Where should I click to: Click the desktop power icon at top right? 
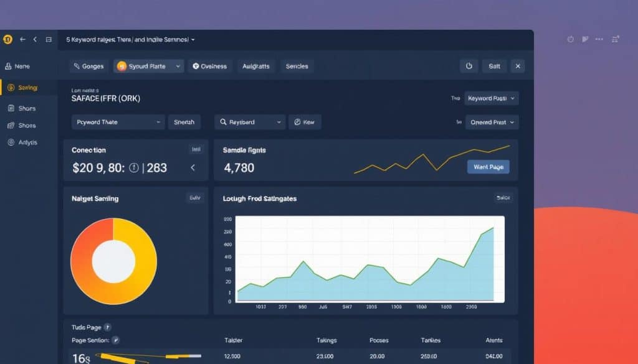pyautogui.click(x=571, y=39)
